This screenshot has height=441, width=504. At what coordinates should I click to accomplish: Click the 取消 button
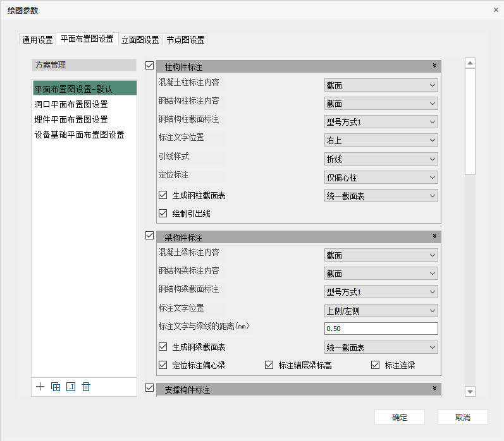coord(462,418)
